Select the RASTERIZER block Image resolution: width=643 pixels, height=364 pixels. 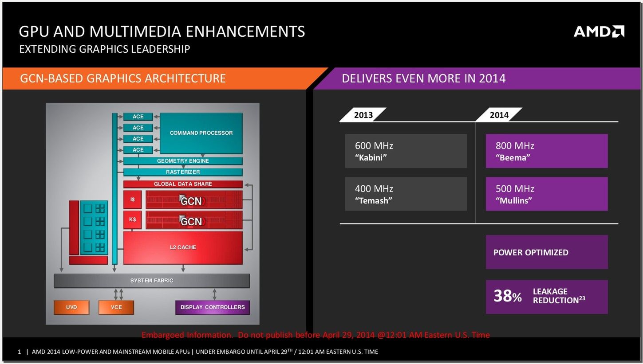coord(183,172)
